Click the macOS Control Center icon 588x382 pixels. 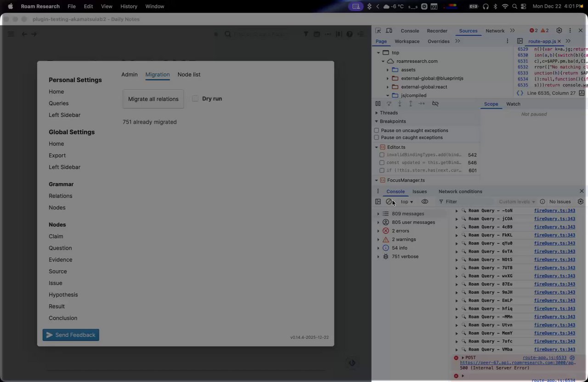click(x=525, y=6)
